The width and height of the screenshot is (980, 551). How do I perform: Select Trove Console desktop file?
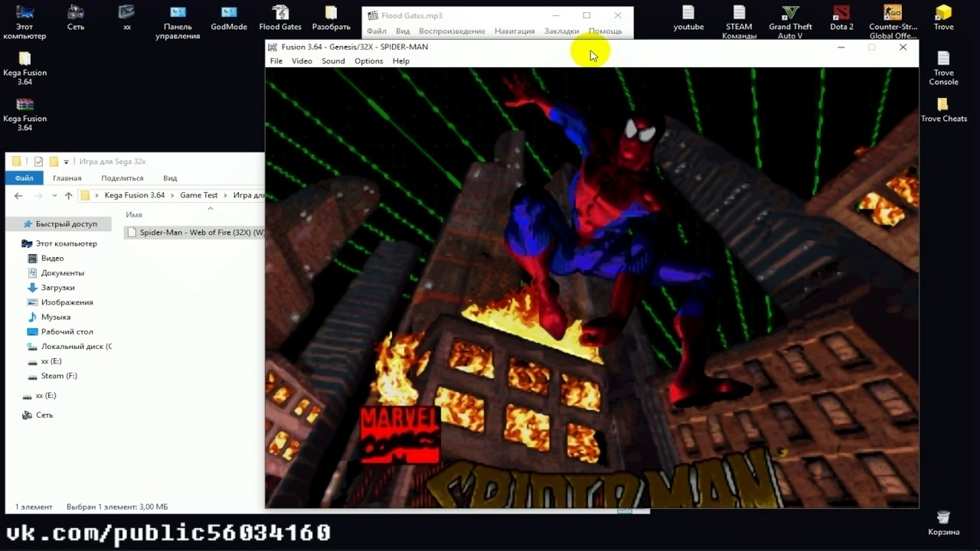pyautogui.click(x=943, y=68)
